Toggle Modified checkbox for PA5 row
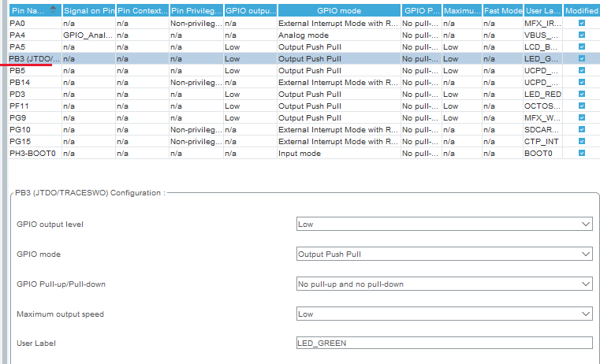 click(582, 46)
